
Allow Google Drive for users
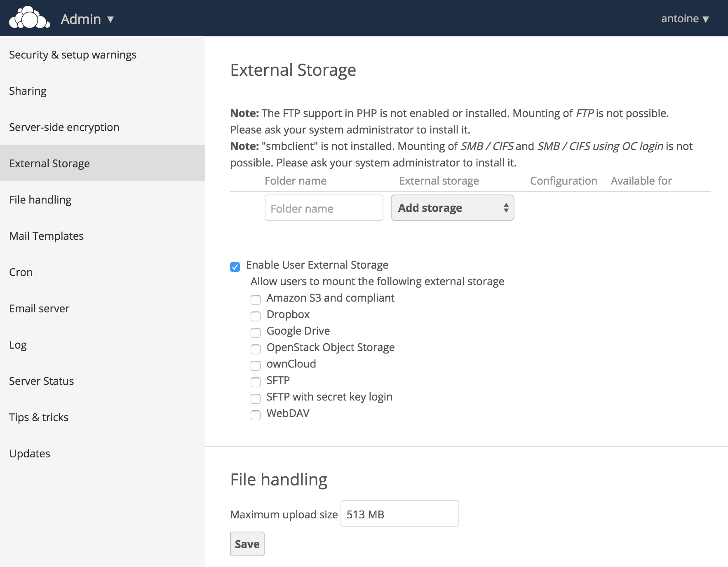(256, 333)
